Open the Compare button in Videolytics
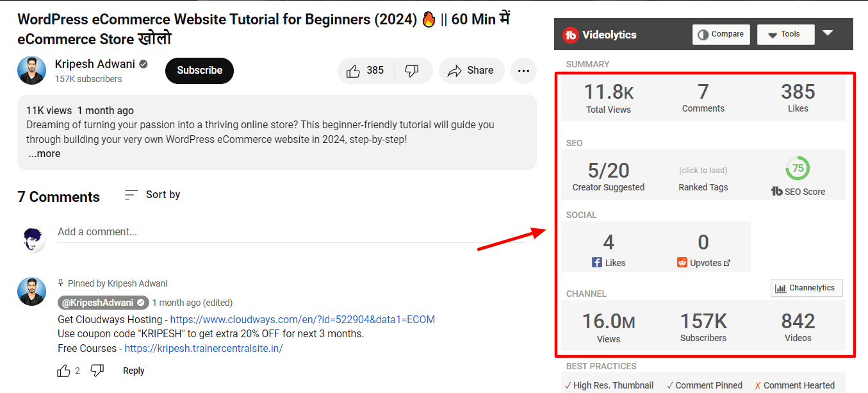Image resolution: width=868 pixels, height=393 pixels. click(x=721, y=35)
